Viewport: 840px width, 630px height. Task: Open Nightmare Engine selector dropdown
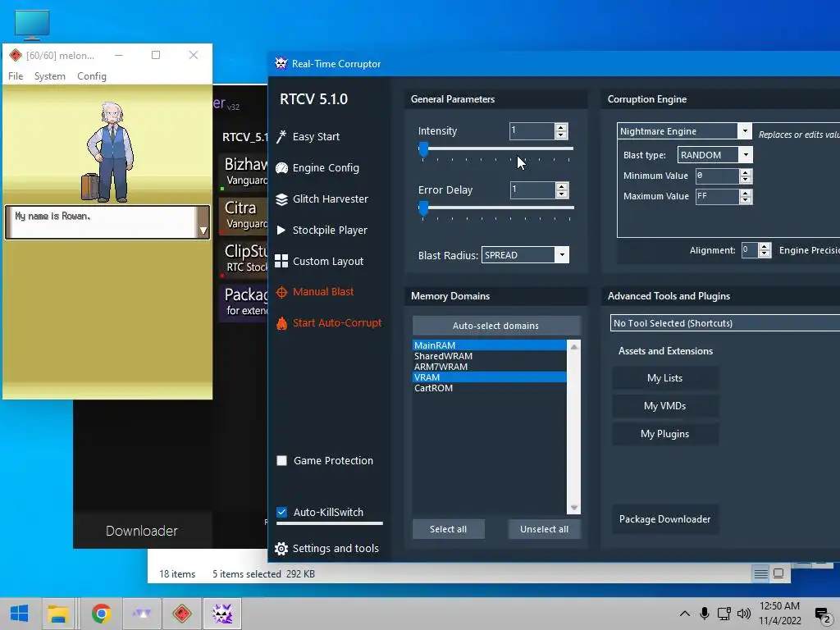coord(745,130)
